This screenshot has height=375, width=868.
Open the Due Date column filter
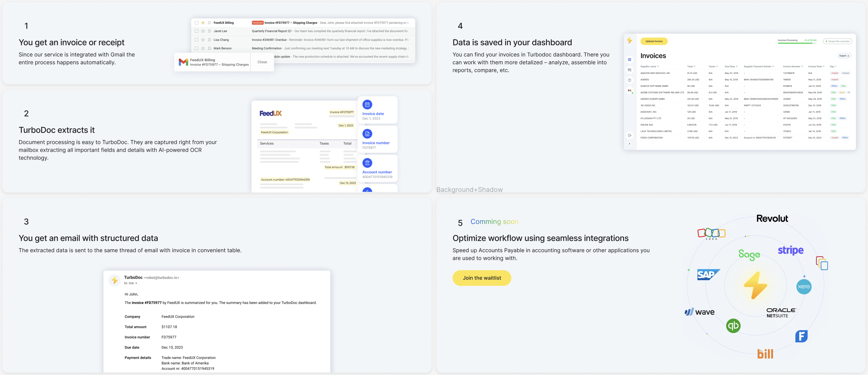pyautogui.click(x=737, y=66)
